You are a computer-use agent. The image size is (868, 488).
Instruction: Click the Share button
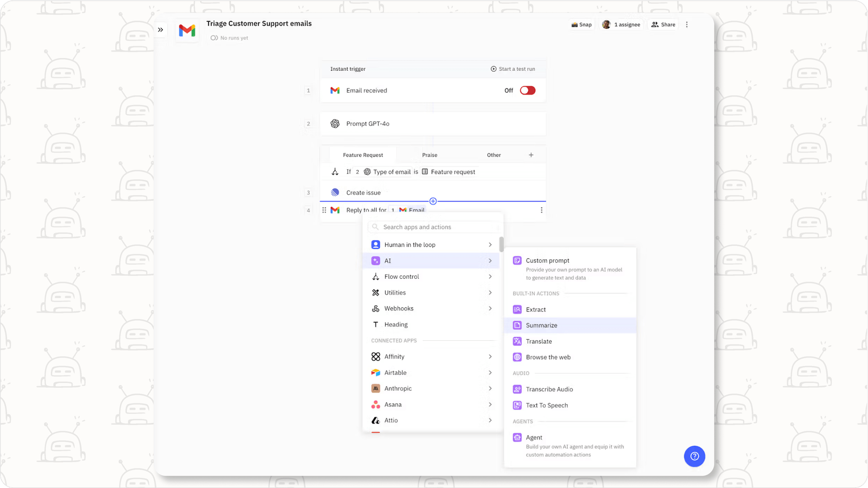pos(663,24)
